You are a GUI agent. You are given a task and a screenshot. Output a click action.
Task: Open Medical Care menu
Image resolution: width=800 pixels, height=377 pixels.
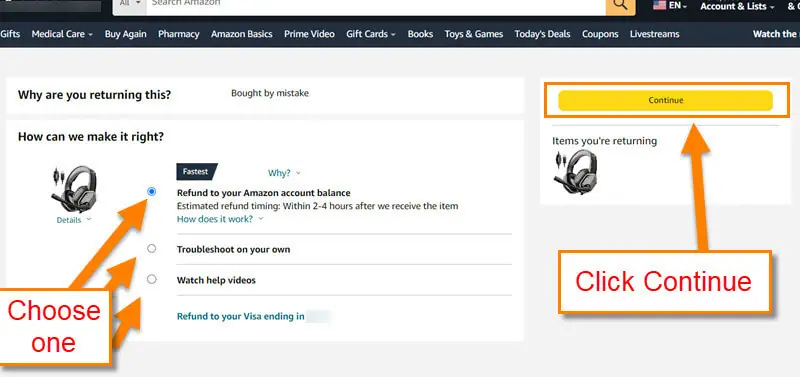click(62, 34)
